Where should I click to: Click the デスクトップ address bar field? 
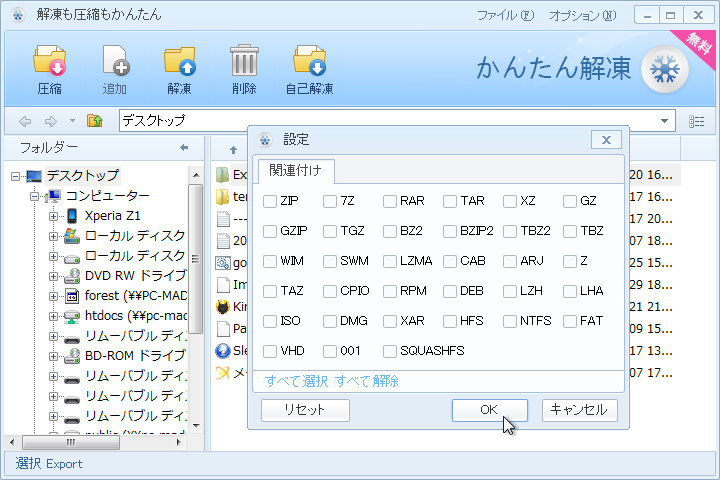coord(397,121)
